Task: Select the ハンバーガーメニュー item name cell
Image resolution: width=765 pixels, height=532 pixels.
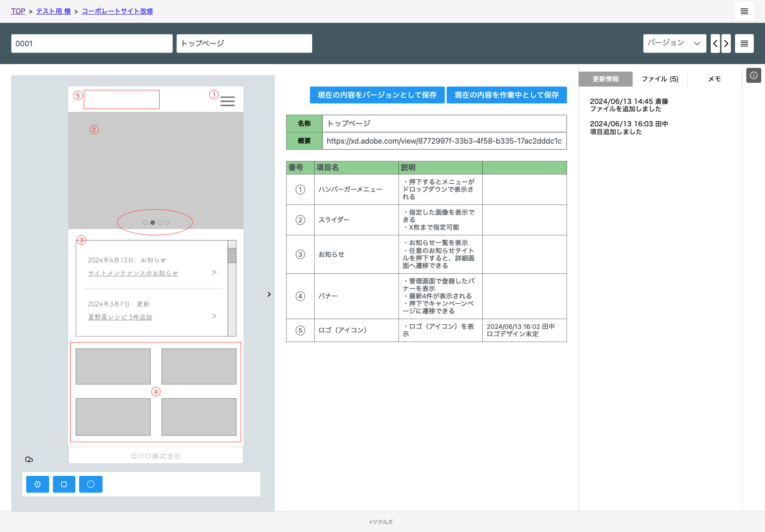Action: [x=356, y=189]
